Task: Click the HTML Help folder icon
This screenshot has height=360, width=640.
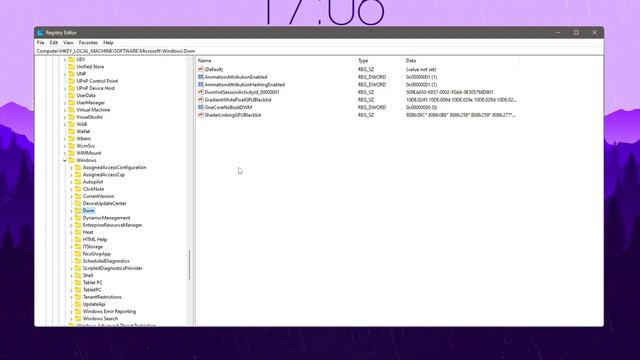Action: [78, 240]
